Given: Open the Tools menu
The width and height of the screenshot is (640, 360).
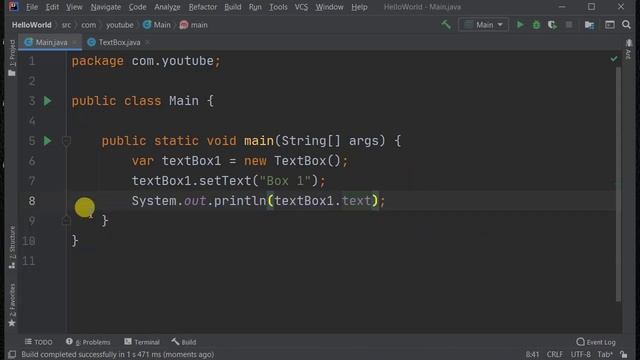Looking at the screenshot, I should (x=278, y=7).
